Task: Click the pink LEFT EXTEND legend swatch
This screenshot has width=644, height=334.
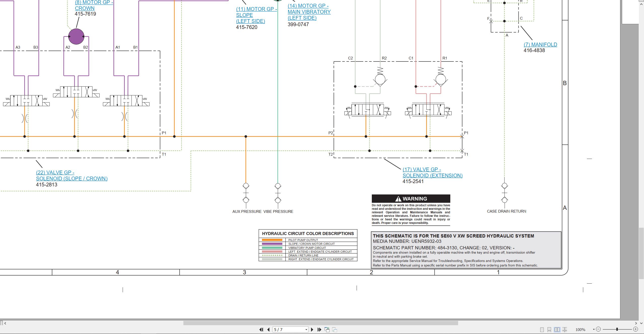Action: pyautogui.click(x=272, y=252)
